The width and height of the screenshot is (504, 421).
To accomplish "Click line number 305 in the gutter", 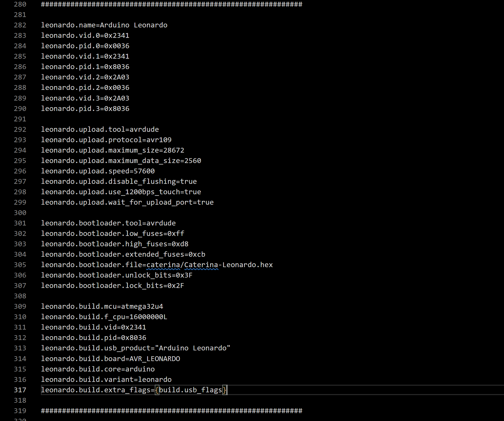I will [20, 265].
